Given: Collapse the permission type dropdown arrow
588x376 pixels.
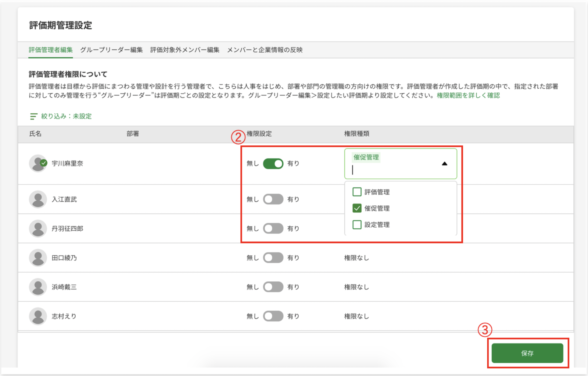Looking at the screenshot, I should click(x=444, y=164).
